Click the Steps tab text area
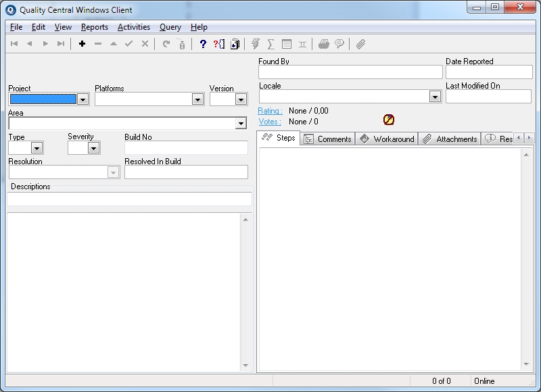The width and height of the screenshot is (541, 392). click(390, 260)
